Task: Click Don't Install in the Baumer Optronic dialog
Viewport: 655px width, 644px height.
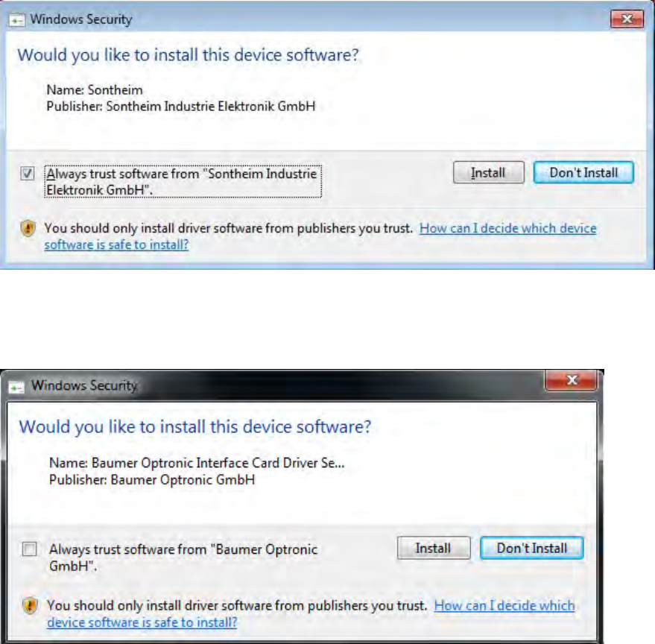Action: [532, 548]
